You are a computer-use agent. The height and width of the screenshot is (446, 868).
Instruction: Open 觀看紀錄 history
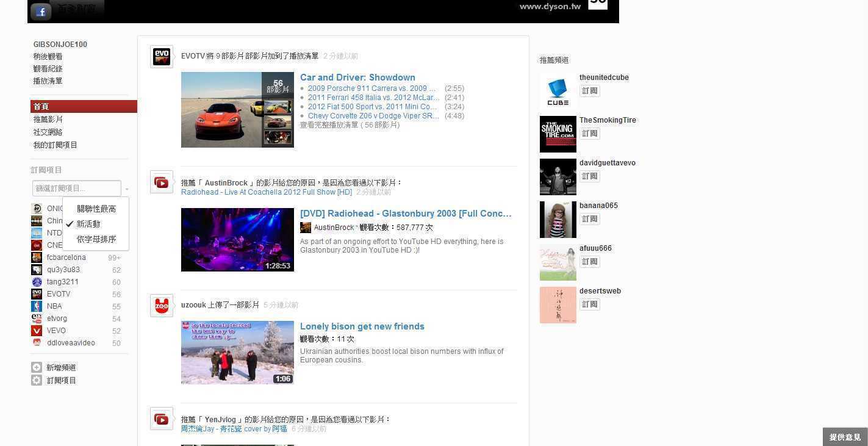(48, 69)
